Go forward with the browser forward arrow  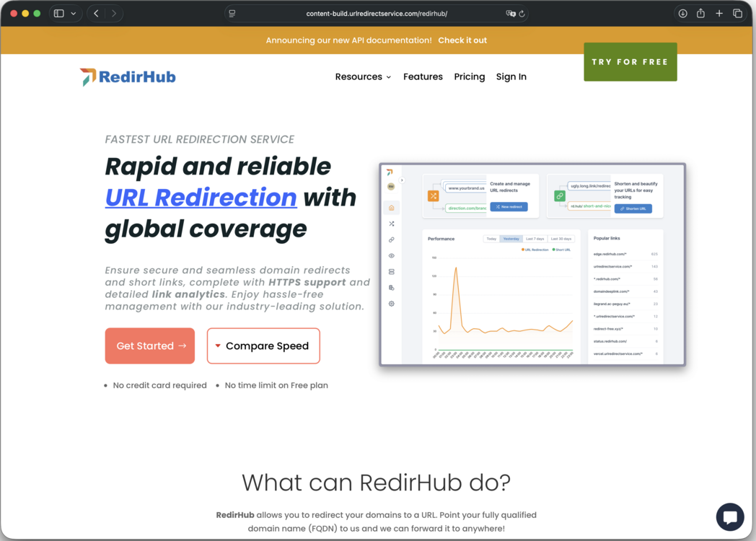[114, 14]
